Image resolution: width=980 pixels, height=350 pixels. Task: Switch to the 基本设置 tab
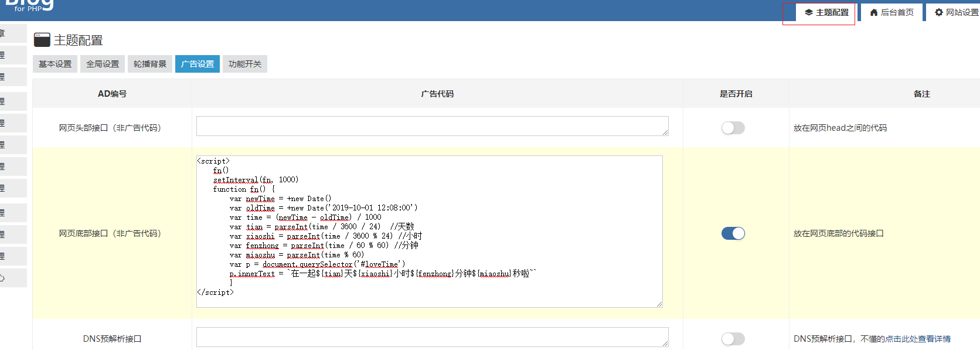[x=55, y=64]
